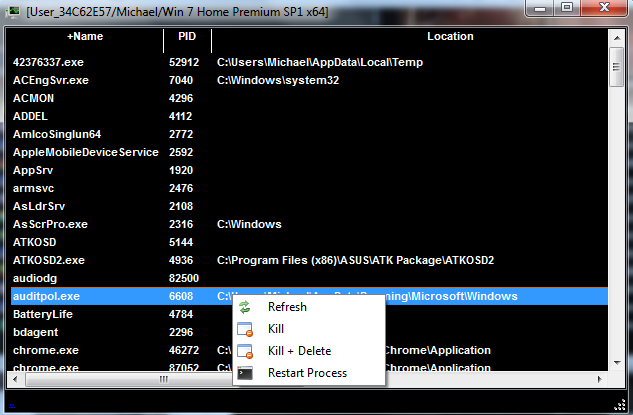This screenshot has height=415, width=633.
Task: Click the Restart Process terminal icon
Action: [x=245, y=373]
